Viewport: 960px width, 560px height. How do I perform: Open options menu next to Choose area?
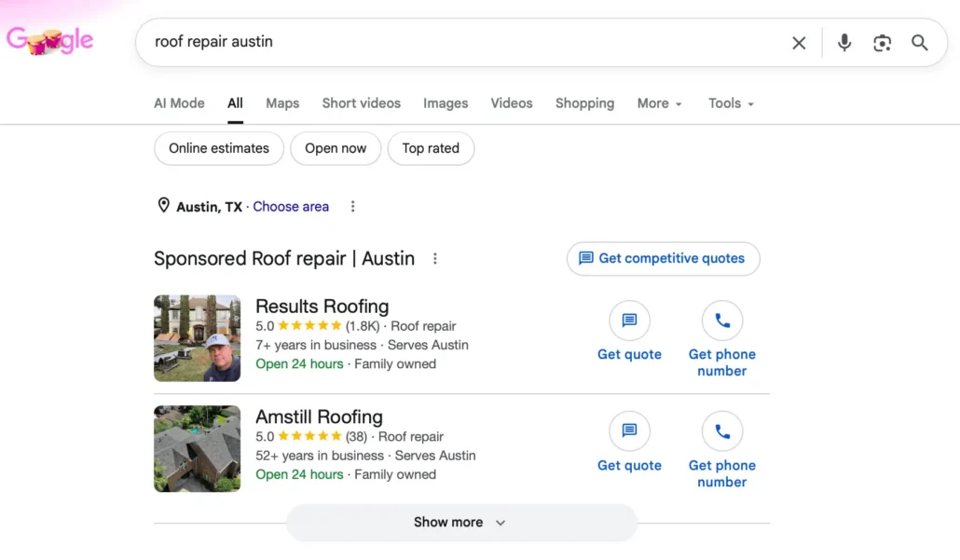click(352, 207)
